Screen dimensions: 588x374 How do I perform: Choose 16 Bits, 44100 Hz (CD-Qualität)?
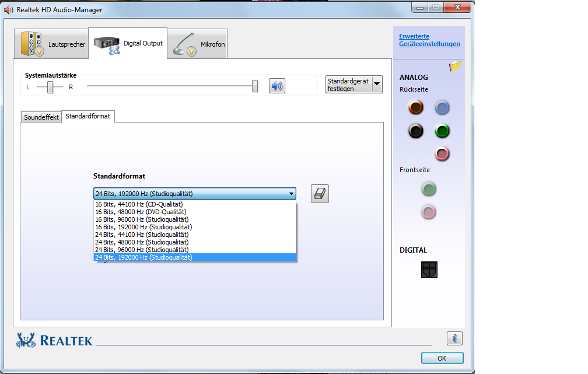click(x=195, y=204)
